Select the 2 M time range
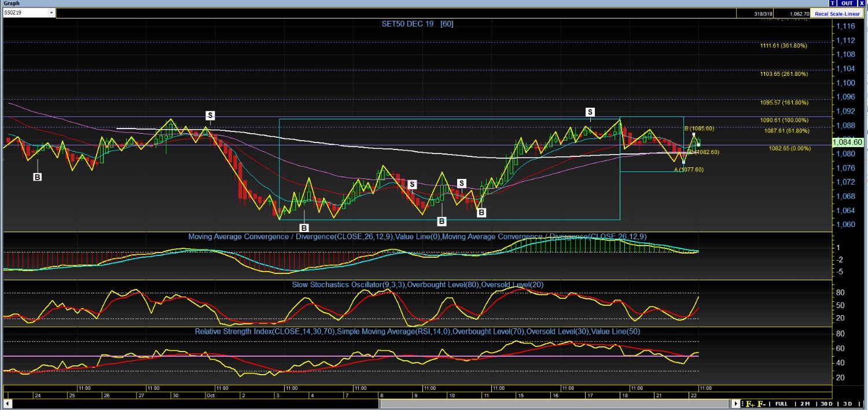Image resolution: width=868 pixels, height=410 pixels. pyautogui.click(x=804, y=404)
